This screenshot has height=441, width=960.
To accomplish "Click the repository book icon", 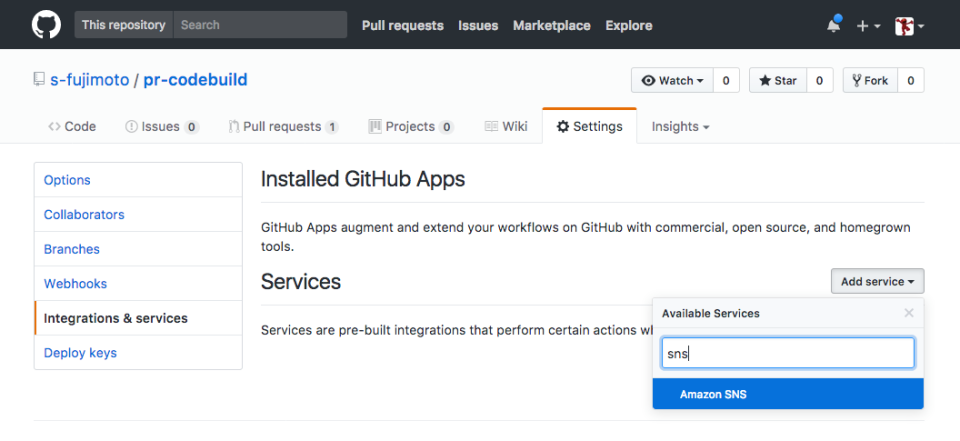I will [x=39, y=80].
